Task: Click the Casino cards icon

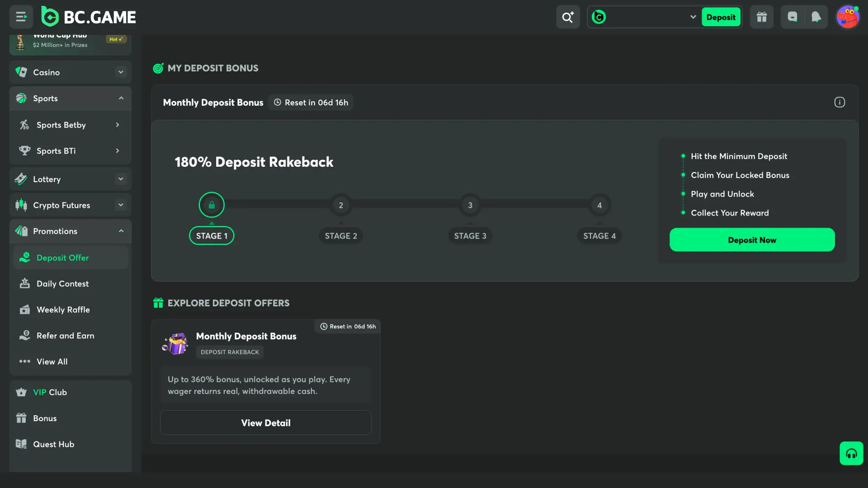Action: click(x=21, y=72)
